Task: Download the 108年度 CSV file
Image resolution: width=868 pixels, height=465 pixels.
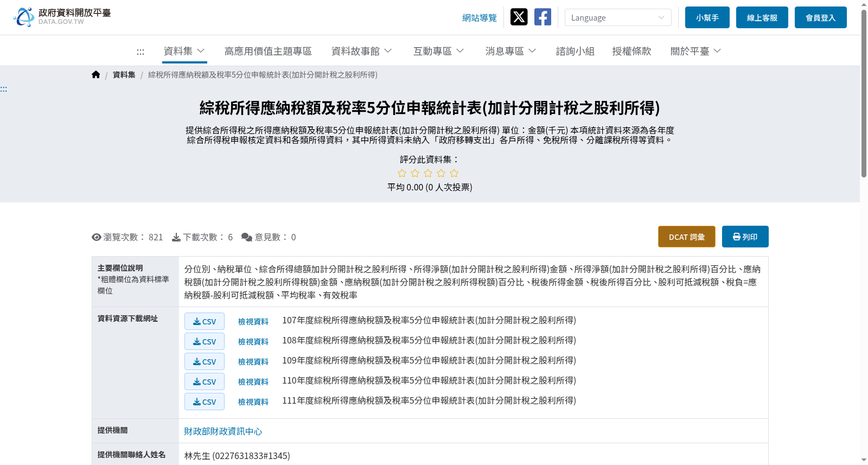Action: pos(205,341)
